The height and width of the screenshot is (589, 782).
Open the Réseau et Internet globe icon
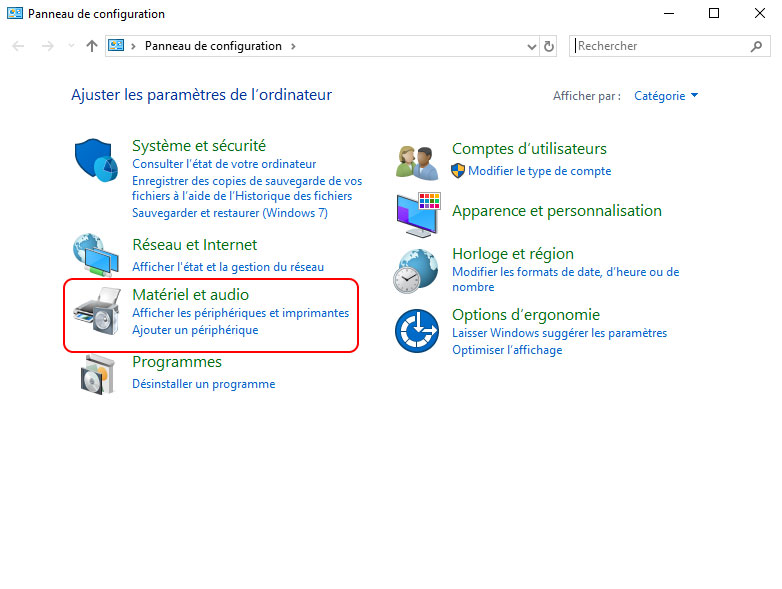point(96,255)
